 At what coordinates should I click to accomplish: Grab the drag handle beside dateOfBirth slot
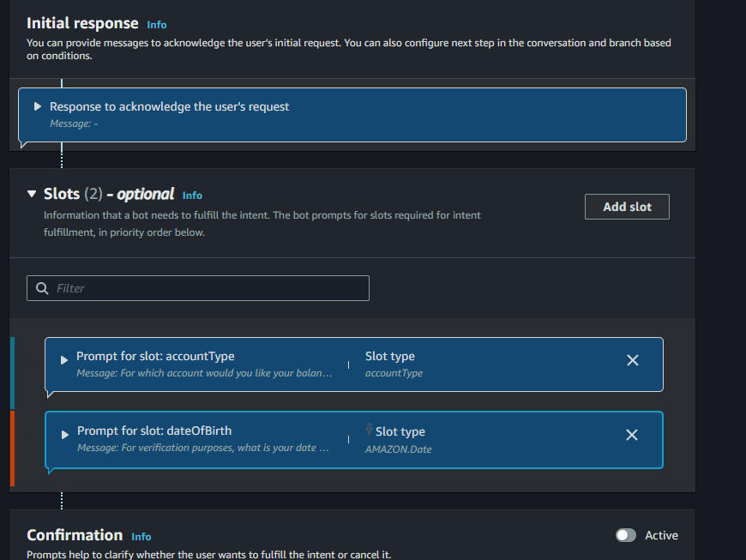click(31, 437)
